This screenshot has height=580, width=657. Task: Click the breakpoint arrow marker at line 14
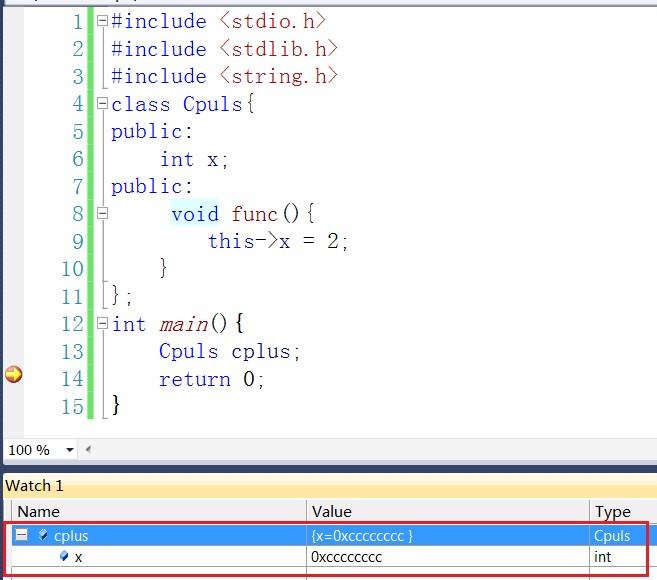pyautogui.click(x=13, y=374)
